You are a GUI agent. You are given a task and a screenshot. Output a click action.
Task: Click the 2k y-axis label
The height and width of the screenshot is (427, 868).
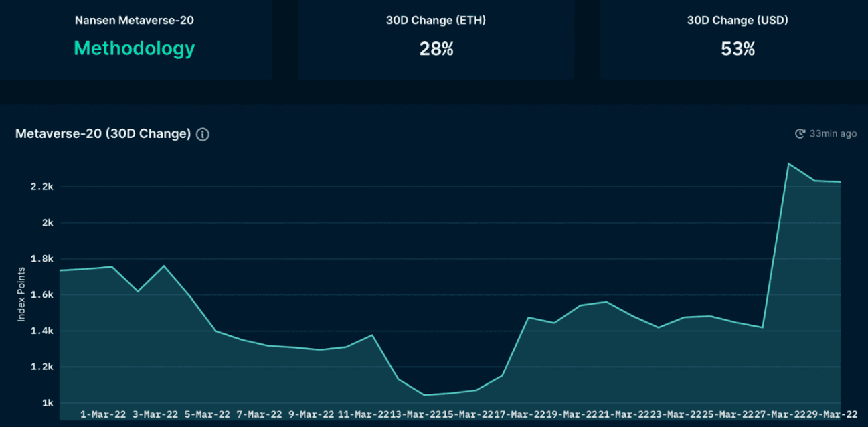click(48, 223)
